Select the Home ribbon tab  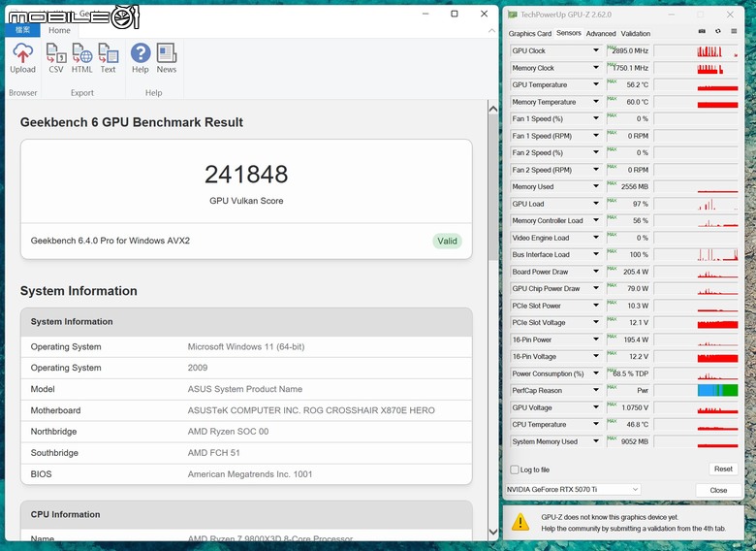pos(59,30)
